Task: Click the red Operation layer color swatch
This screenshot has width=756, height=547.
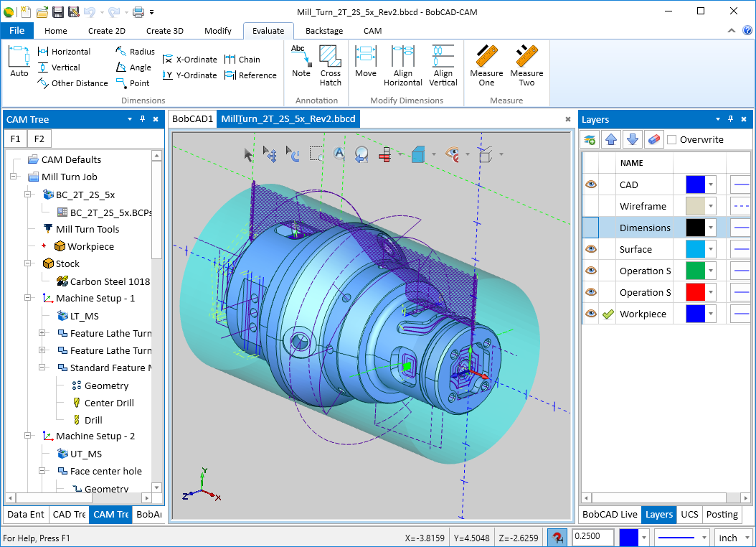Action: coord(696,292)
